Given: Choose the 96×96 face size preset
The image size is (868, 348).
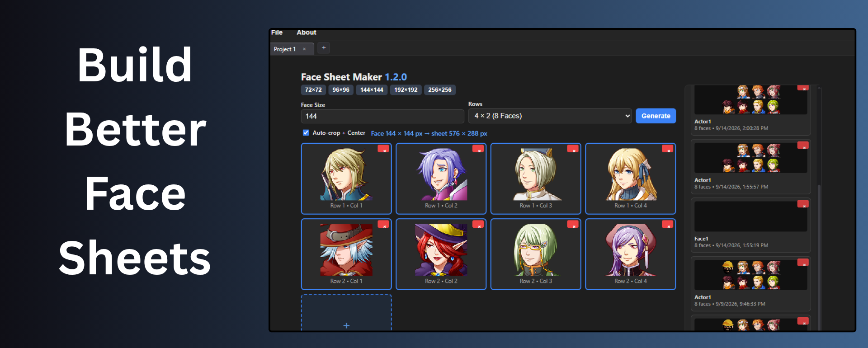Looking at the screenshot, I should pos(341,90).
